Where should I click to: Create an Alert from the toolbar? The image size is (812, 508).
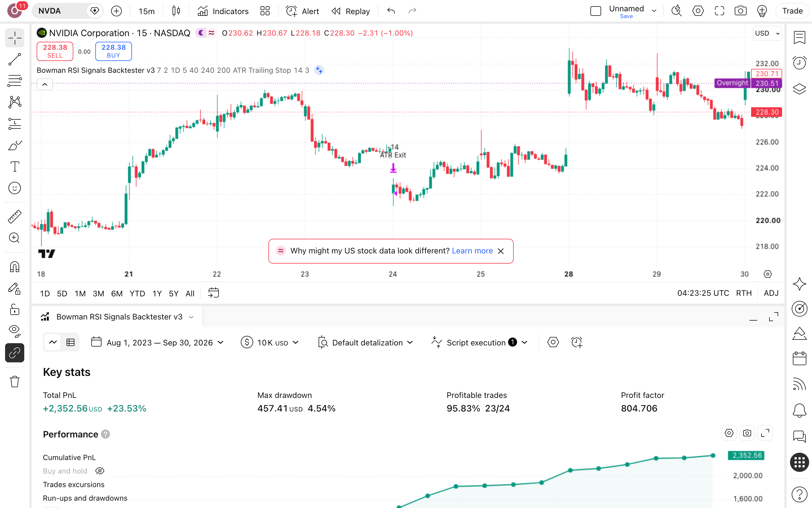[x=302, y=11]
